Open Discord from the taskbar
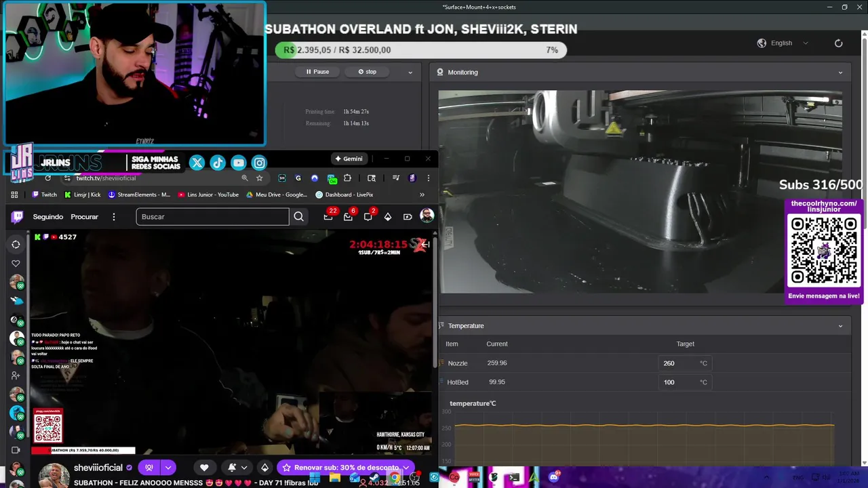This screenshot has width=868, height=488. click(x=553, y=477)
